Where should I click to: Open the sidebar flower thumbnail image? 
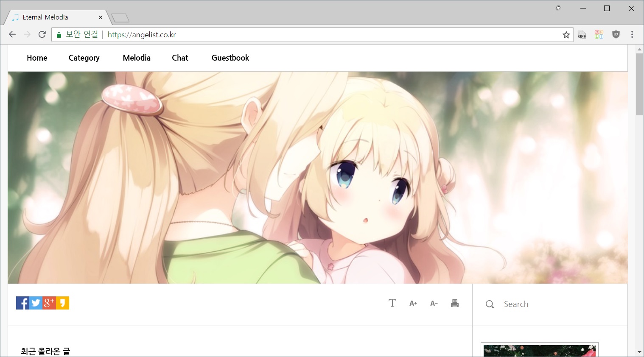pyautogui.click(x=539, y=350)
